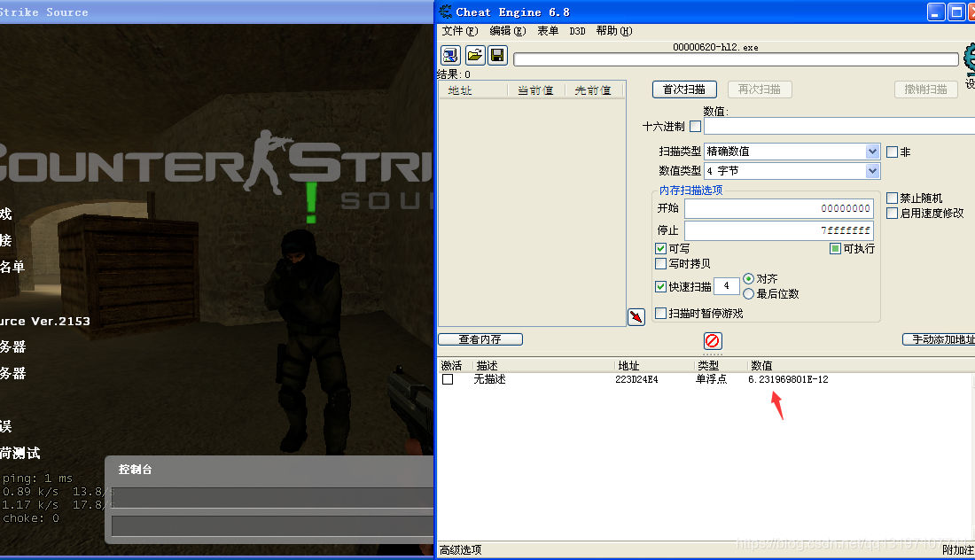The width and height of the screenshot is (975, 560).
Task: Click 高级选项 in the status bar
Action: 461,550
